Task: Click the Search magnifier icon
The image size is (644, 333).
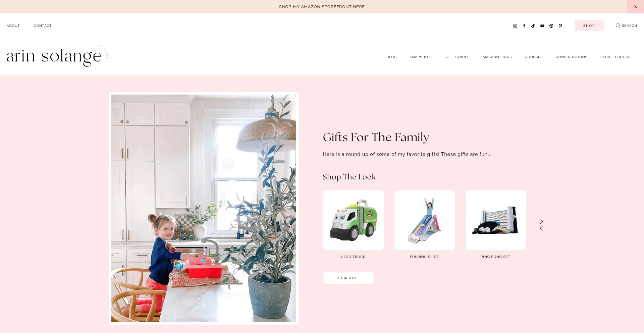Action: [x=618, y=26]
